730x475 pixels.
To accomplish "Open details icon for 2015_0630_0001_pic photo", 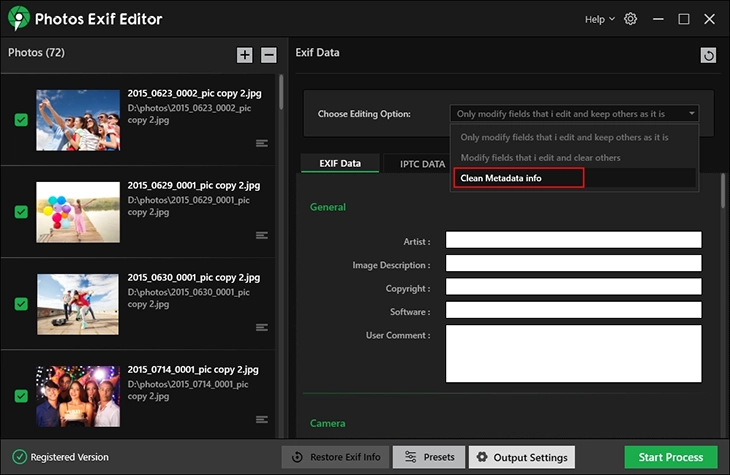I will 262,327.
